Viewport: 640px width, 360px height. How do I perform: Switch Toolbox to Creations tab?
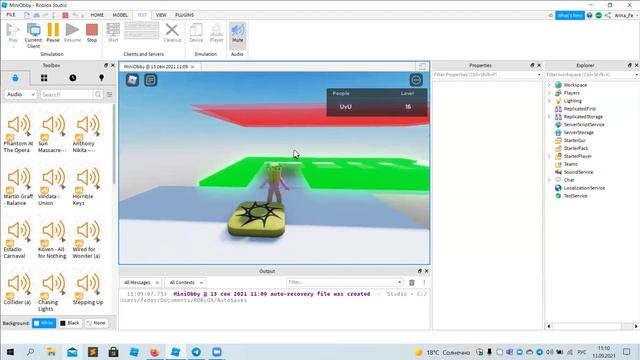tap(102, 78)
